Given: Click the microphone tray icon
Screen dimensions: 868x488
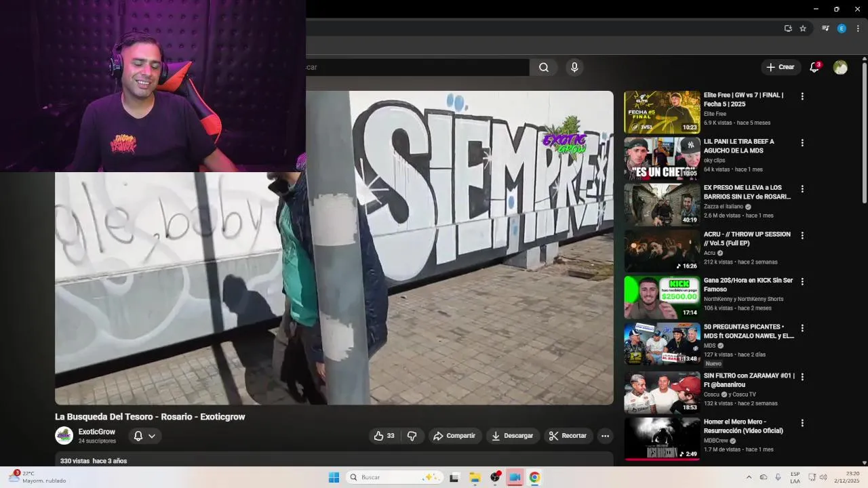Looking at the screenshot, I should (x=778, y=477).
